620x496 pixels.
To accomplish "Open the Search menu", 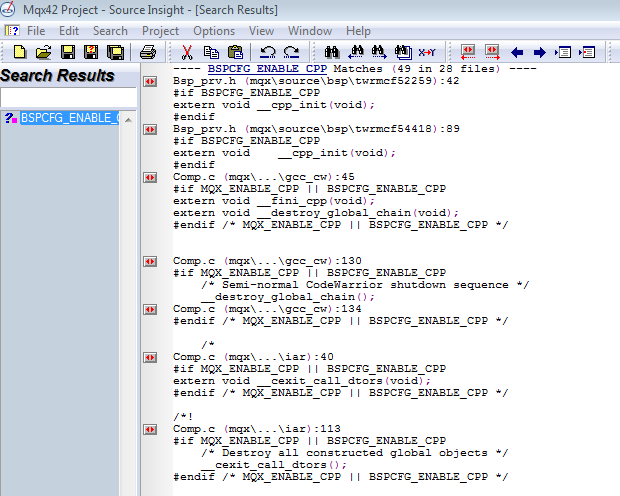I will click(x=110, y=31).
